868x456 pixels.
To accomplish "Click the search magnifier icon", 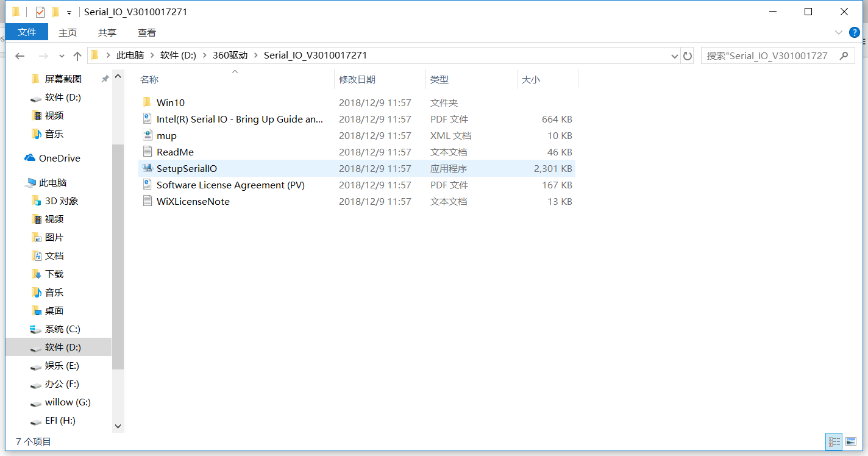I will click(844, 55).
